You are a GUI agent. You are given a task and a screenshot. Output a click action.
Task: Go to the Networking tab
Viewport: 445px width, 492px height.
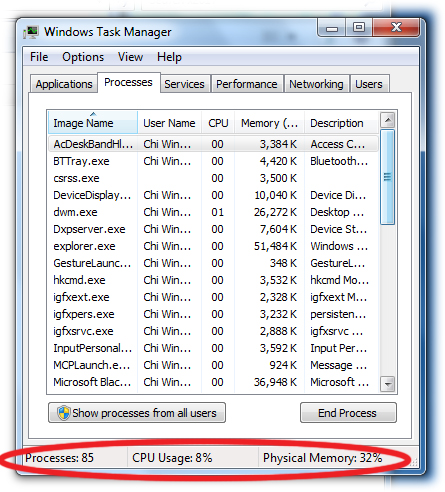point(316,84)
